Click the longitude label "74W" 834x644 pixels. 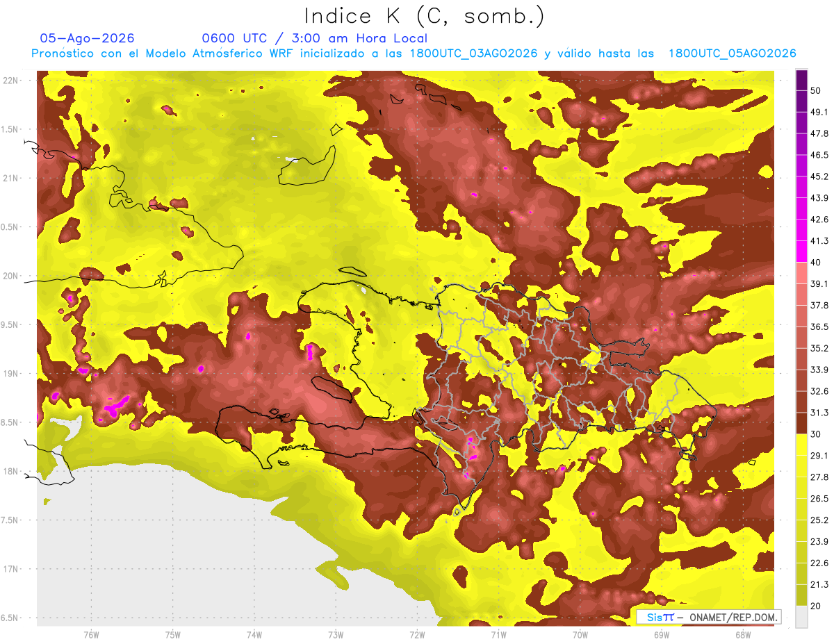pos(254,635)
